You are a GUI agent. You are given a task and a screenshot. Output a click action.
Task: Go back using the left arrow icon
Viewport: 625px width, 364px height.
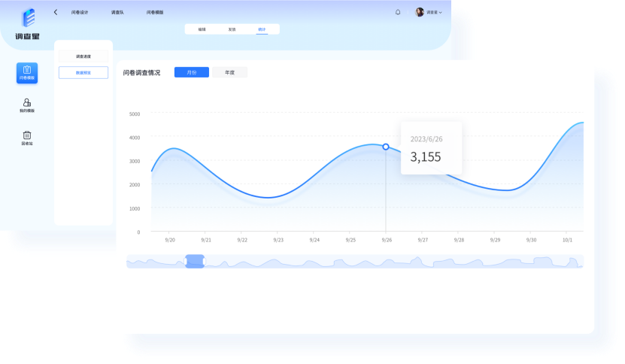[x=56, y=12]
